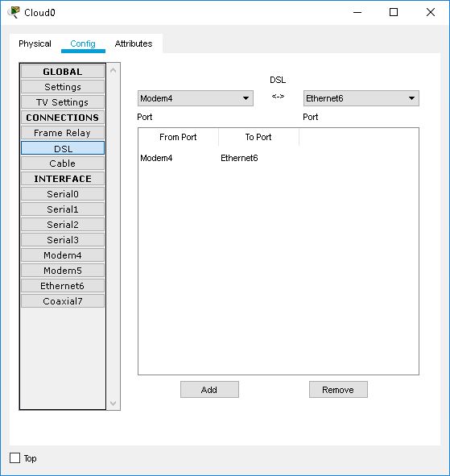This screenshot has width=450, height=476.
Task: Click the From Port column header
Action: click(x=178, y=137)
